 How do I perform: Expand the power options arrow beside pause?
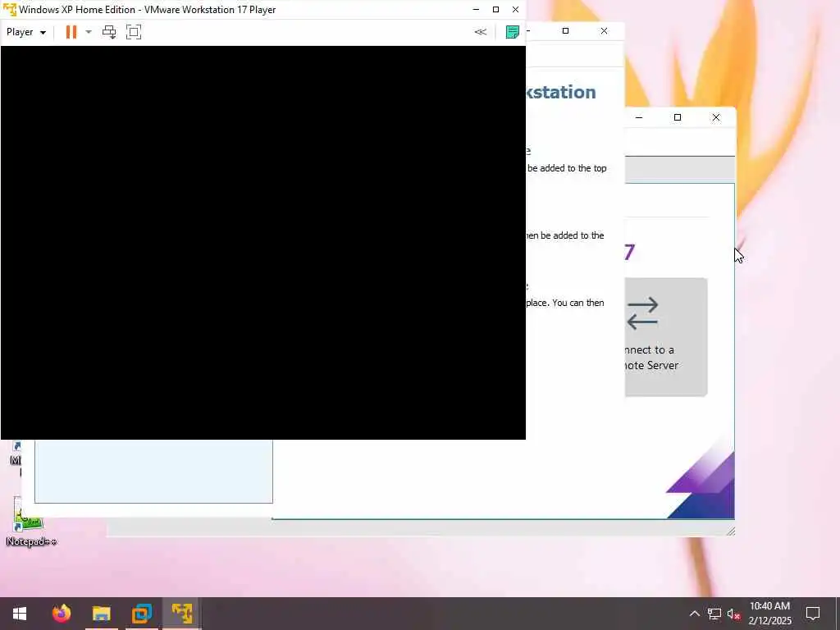click(89, 32)
